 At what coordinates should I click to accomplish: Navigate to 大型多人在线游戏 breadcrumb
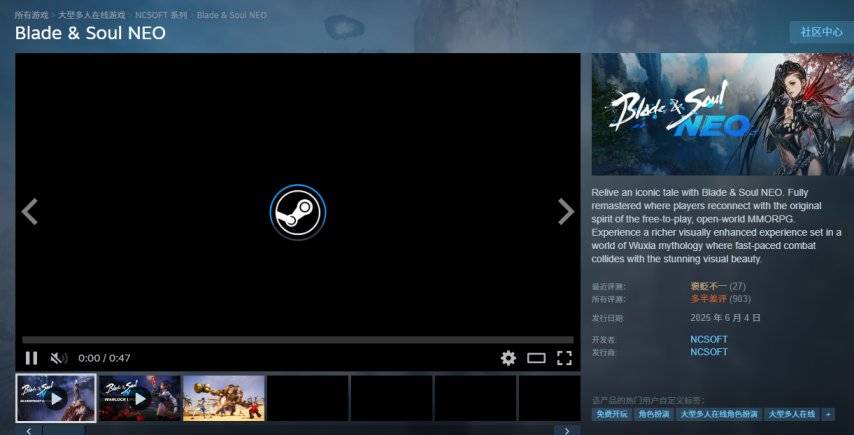point(92,16)
